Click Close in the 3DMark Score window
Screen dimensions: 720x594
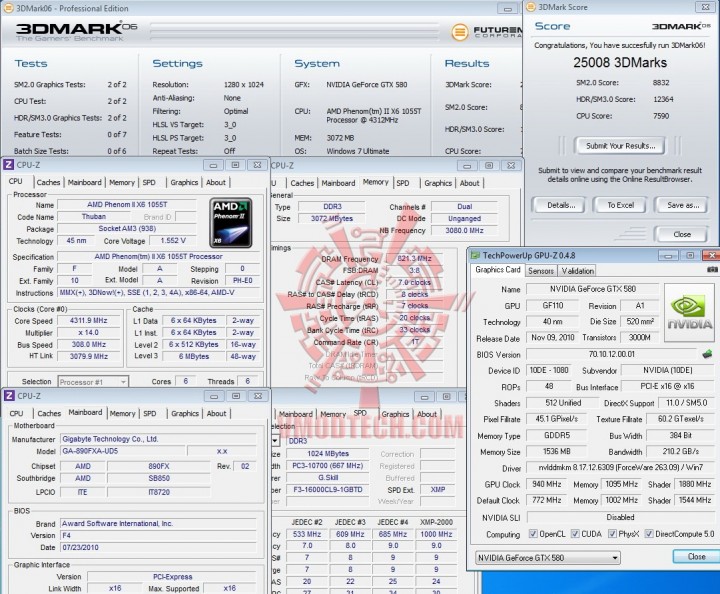click(x=682, y=234)
